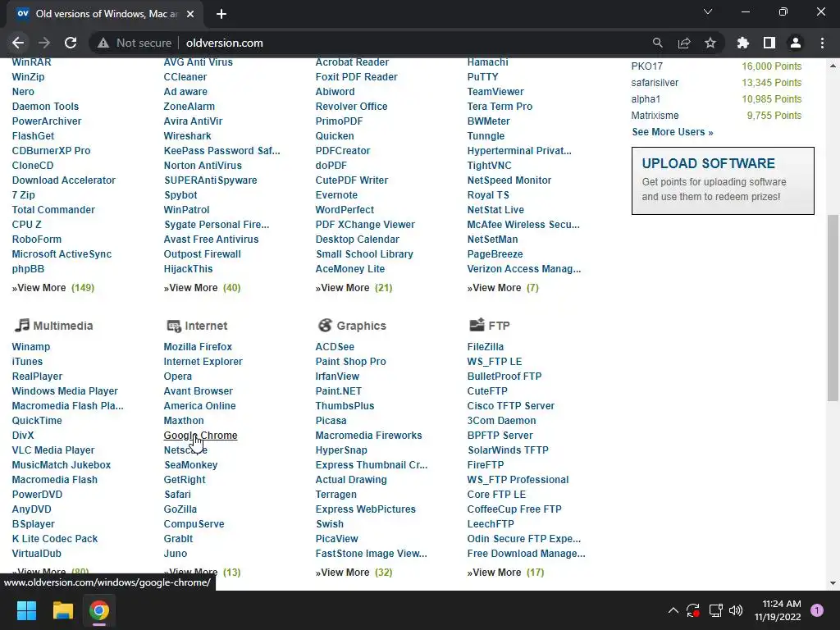Open the Winamp link
Image resolution: width=840 pixels, height=630 pixels.
point(30,347)
